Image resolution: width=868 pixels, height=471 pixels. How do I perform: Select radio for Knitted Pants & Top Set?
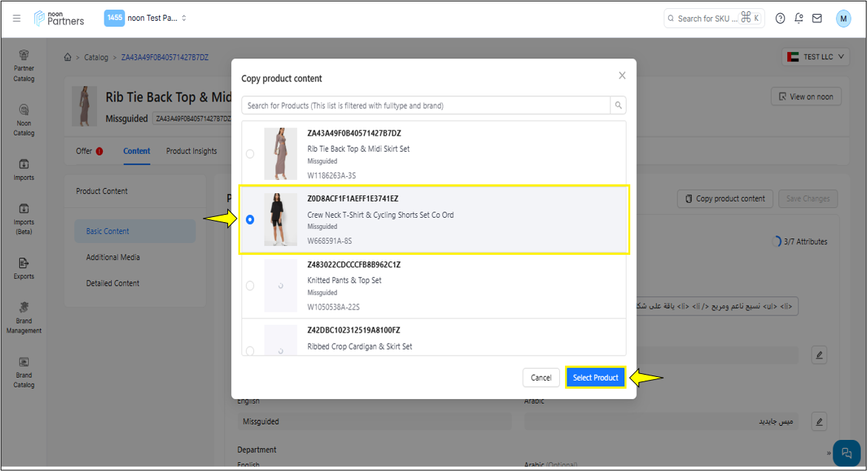tap(250, 286)
